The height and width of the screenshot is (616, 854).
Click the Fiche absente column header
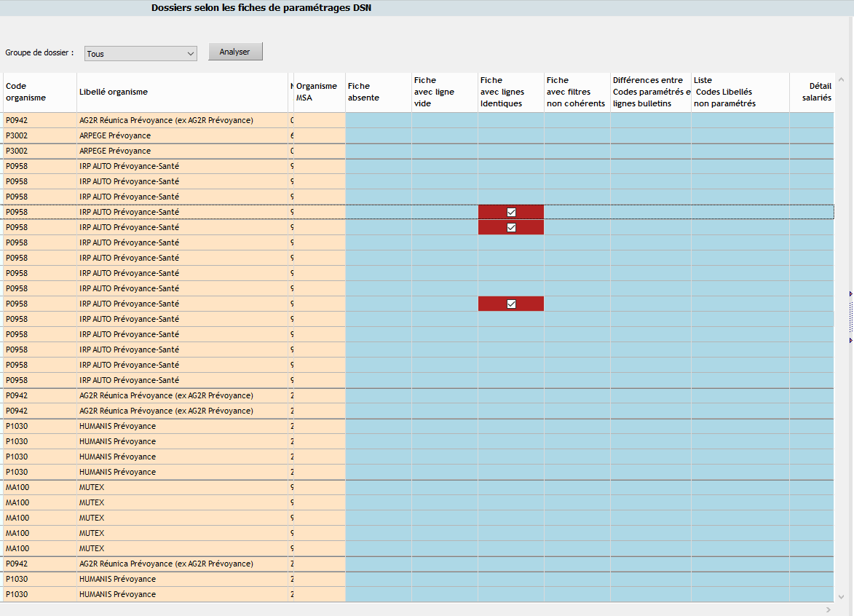click(x=379, y=92)
